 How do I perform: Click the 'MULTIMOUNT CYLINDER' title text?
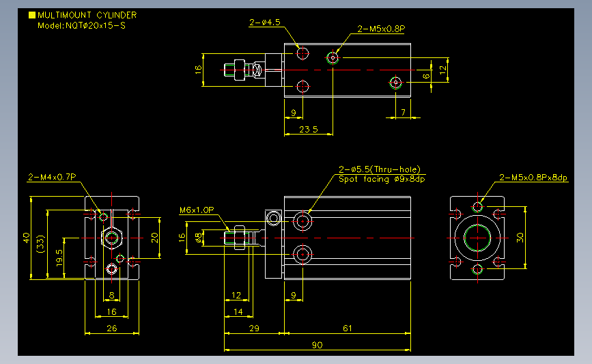(x=87, y=15)
